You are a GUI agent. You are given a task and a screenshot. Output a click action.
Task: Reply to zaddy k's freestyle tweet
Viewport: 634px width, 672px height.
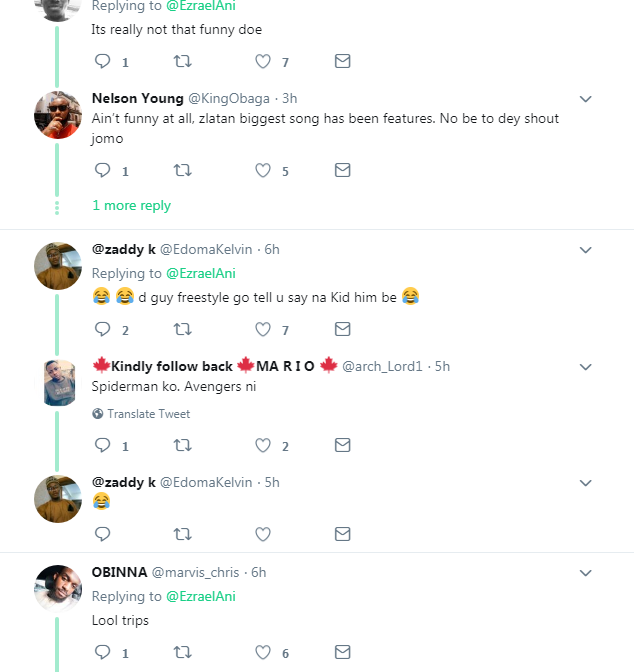[x=102, y=329]
